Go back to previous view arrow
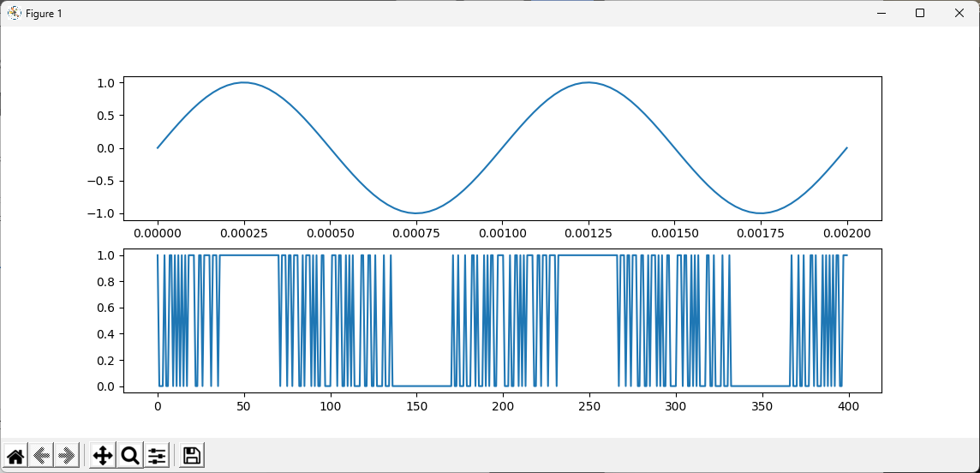The height and width of the screenshot is (473, 980). [x=42, y=455]
